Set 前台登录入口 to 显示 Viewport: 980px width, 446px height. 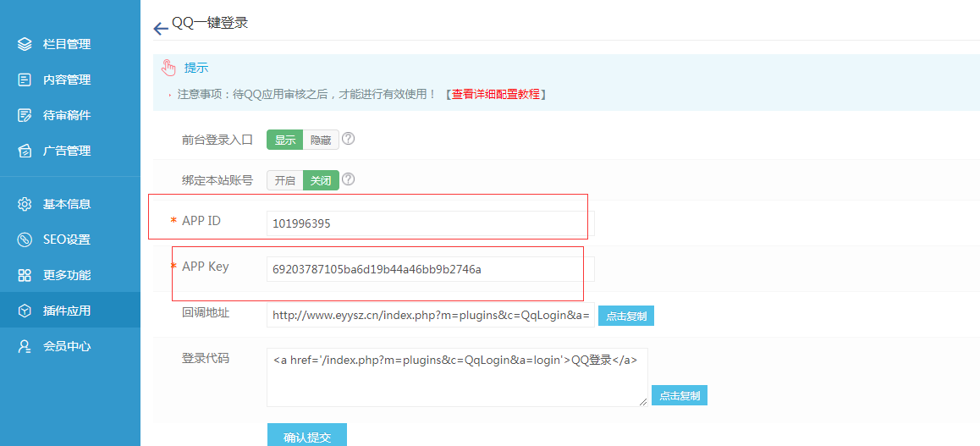click(x=284, y=140)
